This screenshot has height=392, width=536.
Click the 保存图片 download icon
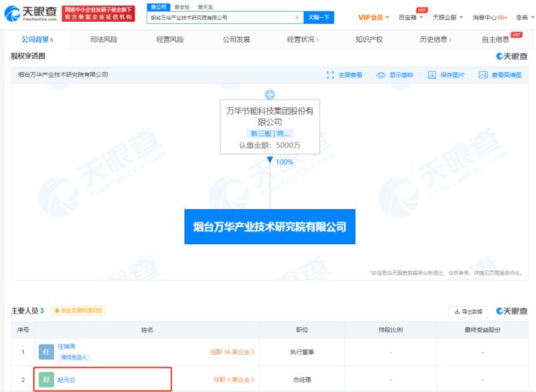(x=432, y=75)
